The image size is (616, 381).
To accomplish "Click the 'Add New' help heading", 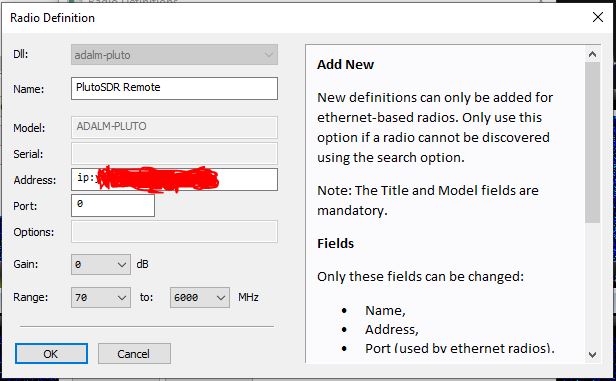I will coord(345,64).
